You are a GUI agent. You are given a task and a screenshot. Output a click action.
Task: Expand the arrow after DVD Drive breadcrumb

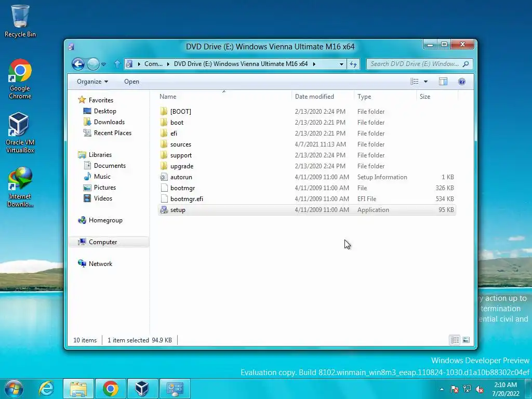314,64
